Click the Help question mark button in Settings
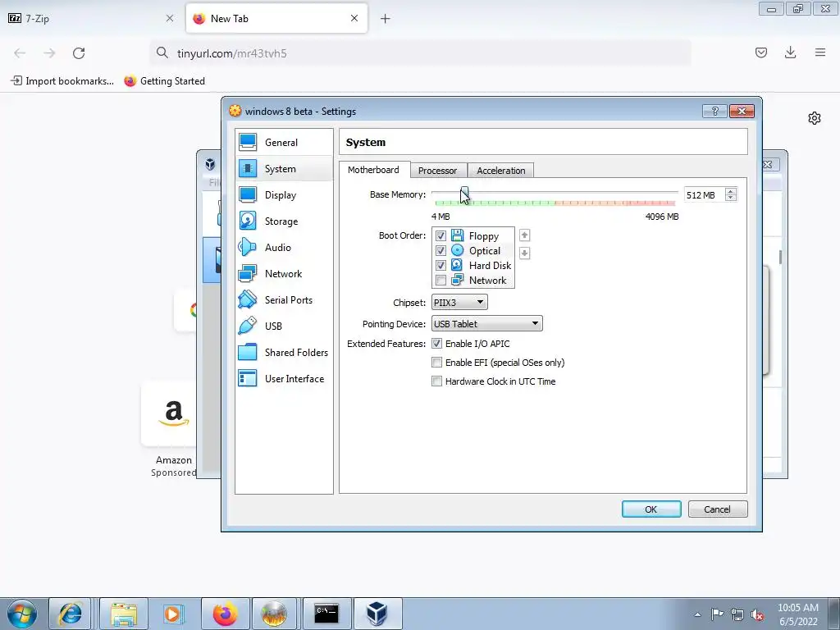This screenshot has height=630, width=840. pos(714,111)
